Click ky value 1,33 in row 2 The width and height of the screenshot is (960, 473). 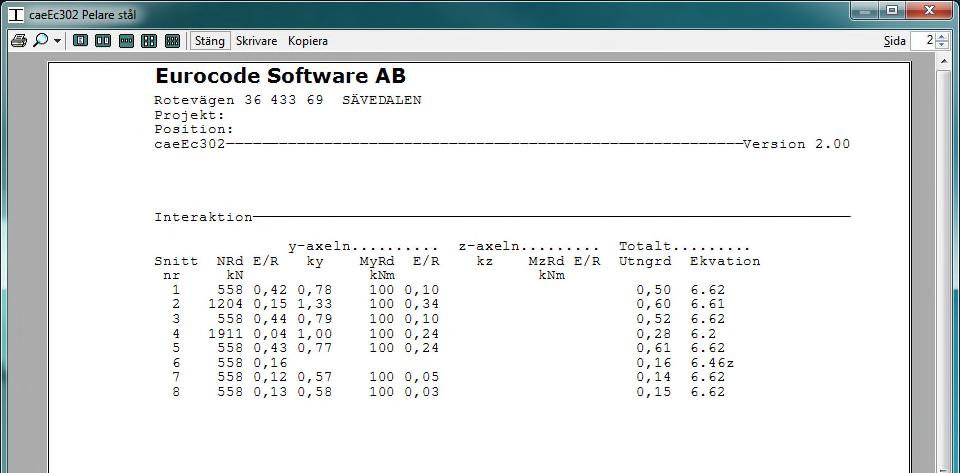tap(315, 304)
